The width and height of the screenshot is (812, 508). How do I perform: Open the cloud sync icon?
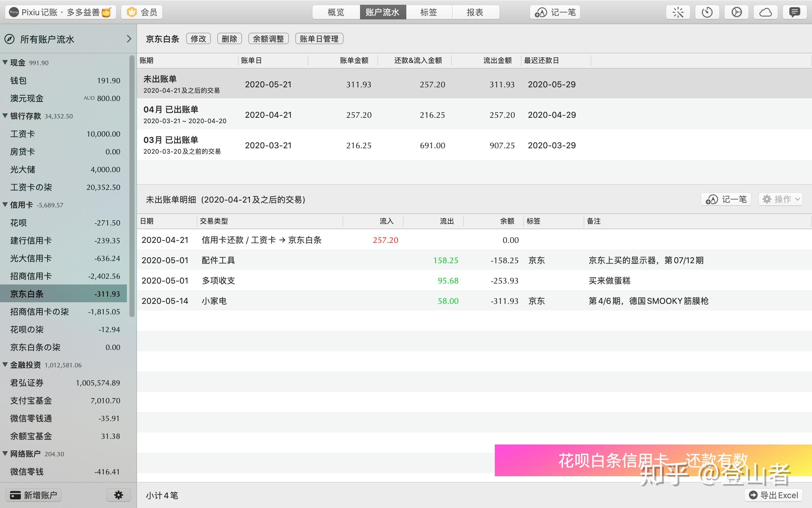765,12
